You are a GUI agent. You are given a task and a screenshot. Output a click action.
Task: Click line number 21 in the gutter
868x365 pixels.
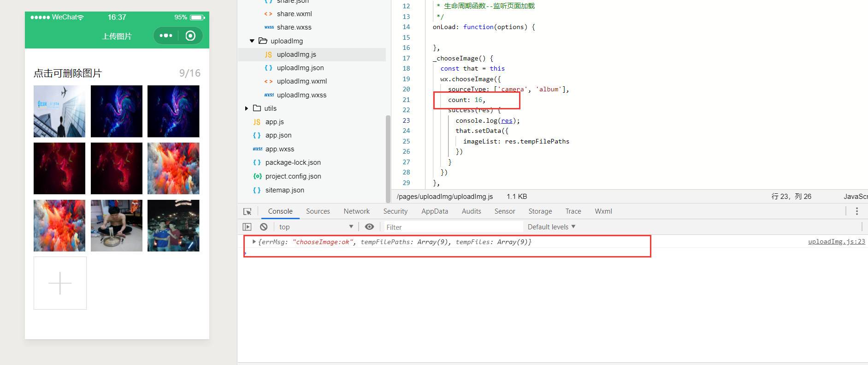point(406,100)
